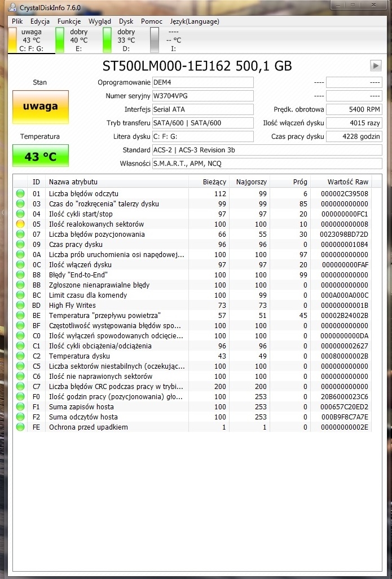392x579 pixels.
Task: Click the 4228 godzin power-on hours field
Action: tap(354, 136)
